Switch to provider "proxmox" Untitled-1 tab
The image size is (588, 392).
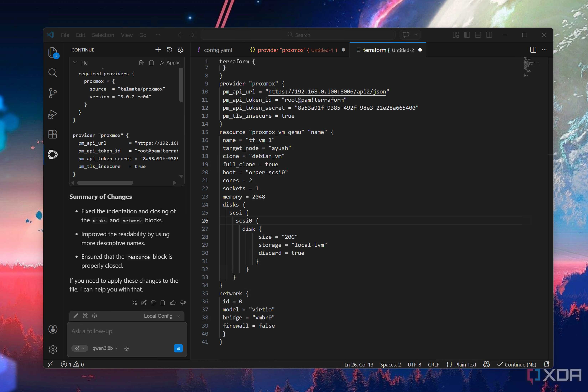point(297,50)
